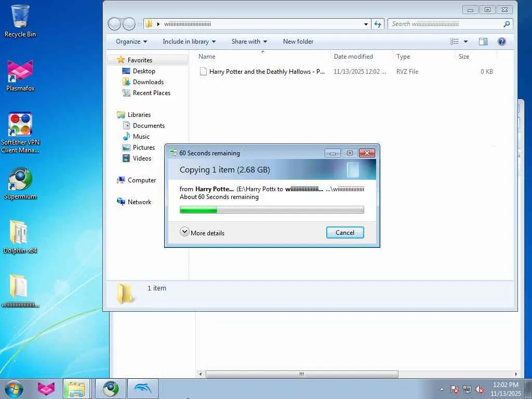Toggle the preview pane
532x399 pixels.
point(483,42)
